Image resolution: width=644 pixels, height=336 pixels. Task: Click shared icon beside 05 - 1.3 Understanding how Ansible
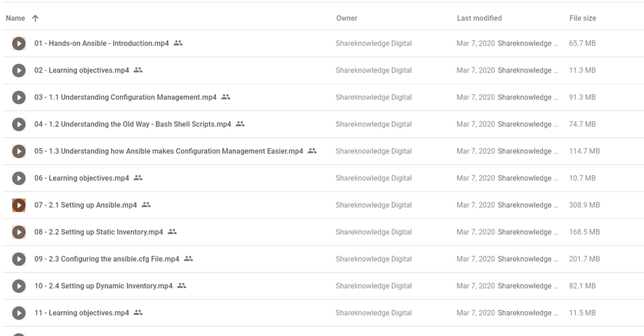point(312,150)
